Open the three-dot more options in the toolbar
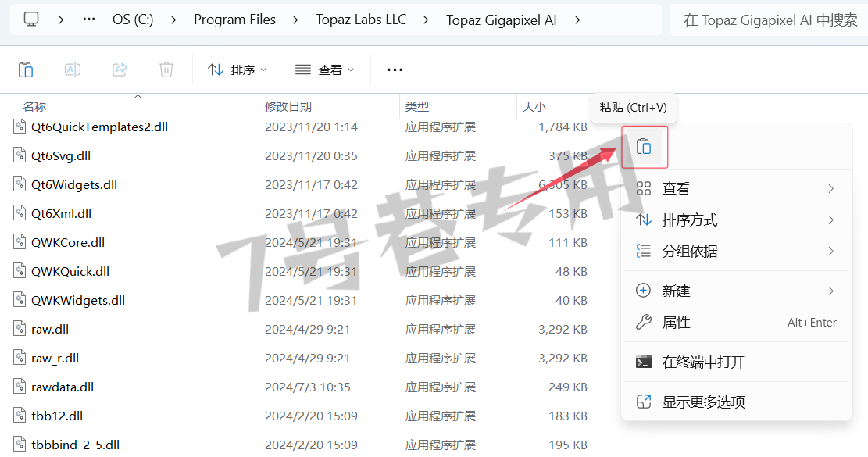 395,70
